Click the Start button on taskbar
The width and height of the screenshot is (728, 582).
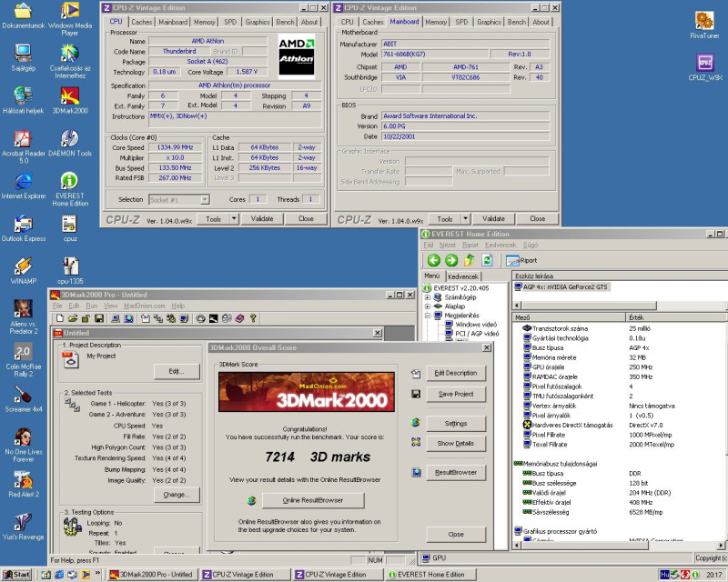(x=17, y=575)
